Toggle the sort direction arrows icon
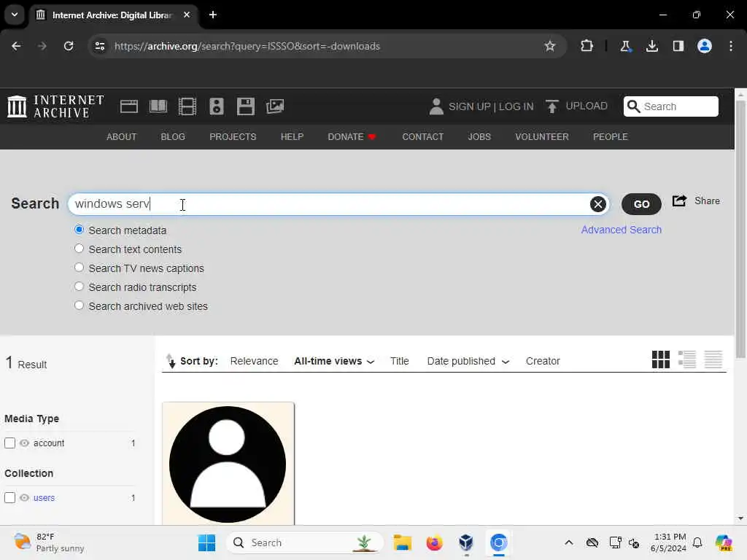The height and width of the screenshot is (560, 747). (171, 361)
